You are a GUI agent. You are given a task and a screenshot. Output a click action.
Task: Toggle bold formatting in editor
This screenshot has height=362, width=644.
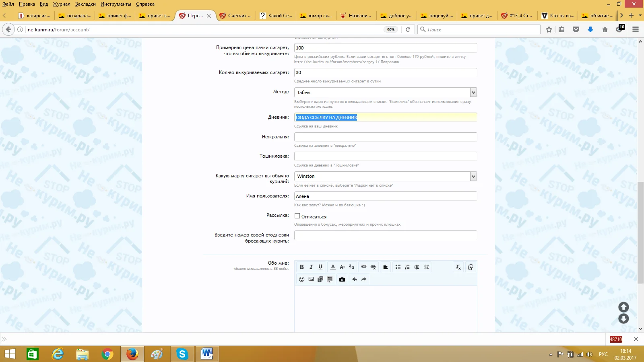[x=301, y=267]
